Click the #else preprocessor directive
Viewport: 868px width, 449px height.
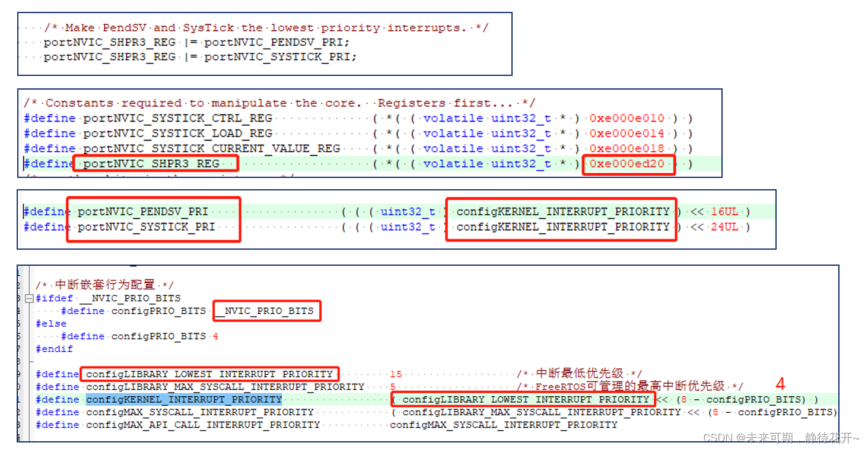pyautogui.click(x=51, y=323)
